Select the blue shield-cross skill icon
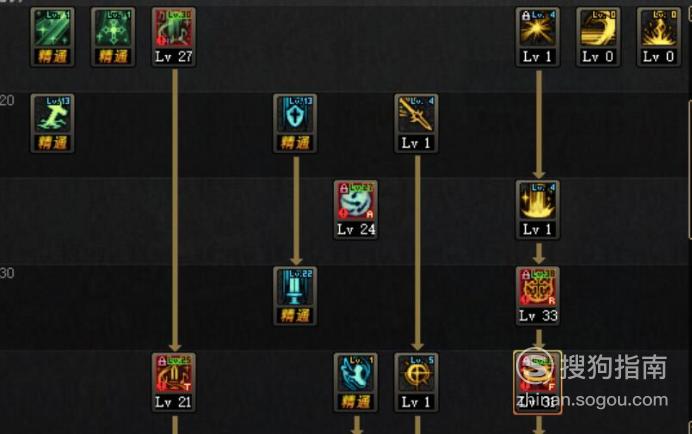Viewport: 692px width, 434px height. pyautogui.click(x=295, y=123)
